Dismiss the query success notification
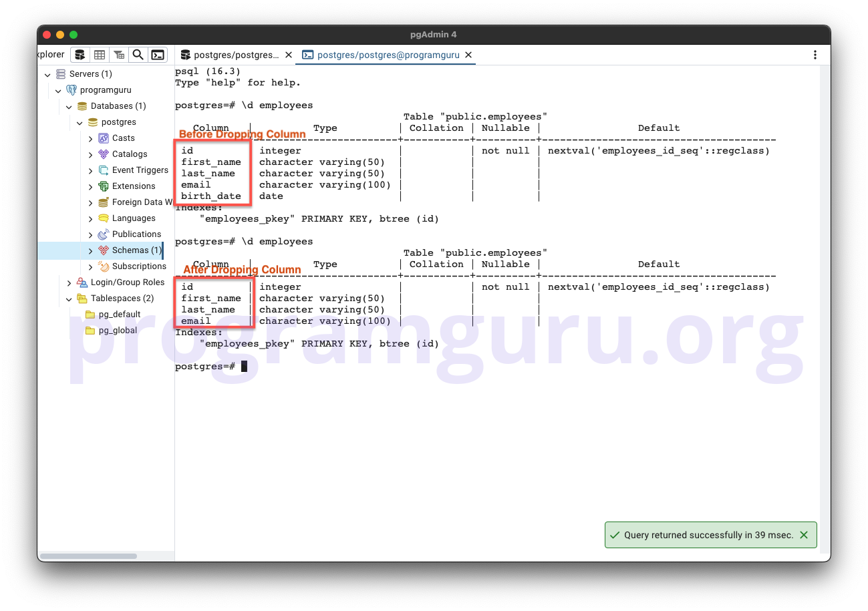Screen dimensions: 868x611 804,535
